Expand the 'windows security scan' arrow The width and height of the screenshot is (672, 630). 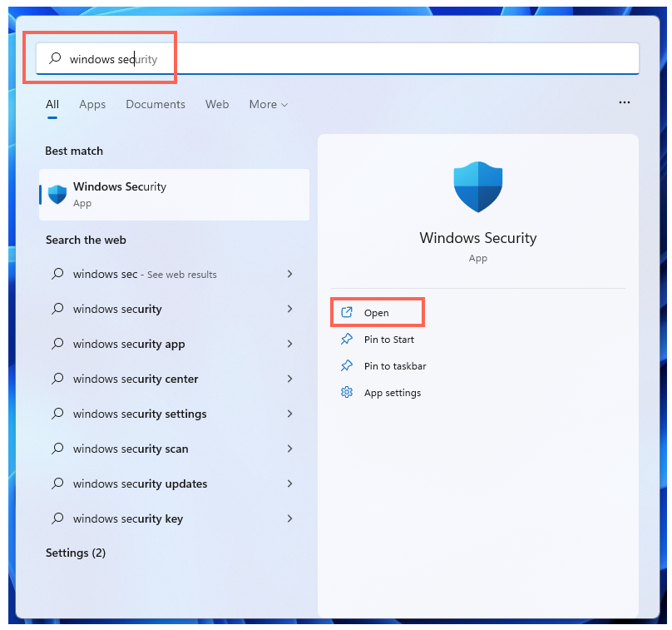coord(290,449)
